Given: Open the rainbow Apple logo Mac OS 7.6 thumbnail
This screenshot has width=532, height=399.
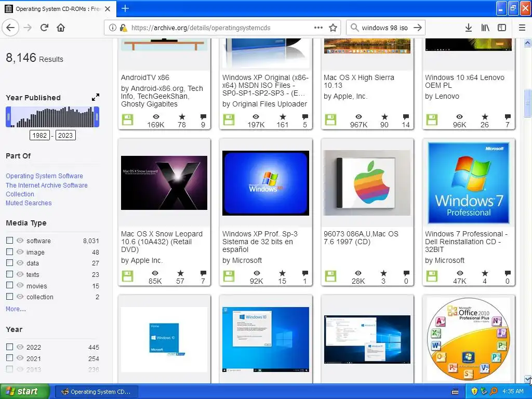Looking at the screenshot, I should (x=367, y=183).
